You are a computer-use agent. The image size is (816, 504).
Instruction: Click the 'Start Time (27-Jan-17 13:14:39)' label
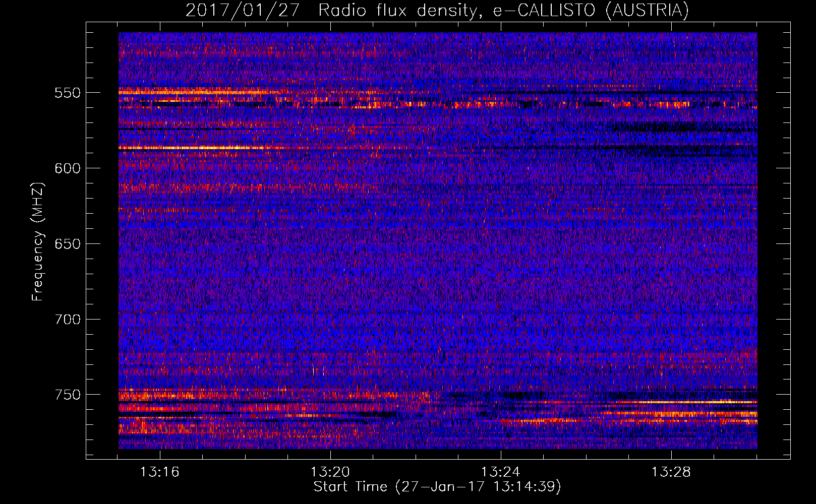tap(437, 487)
